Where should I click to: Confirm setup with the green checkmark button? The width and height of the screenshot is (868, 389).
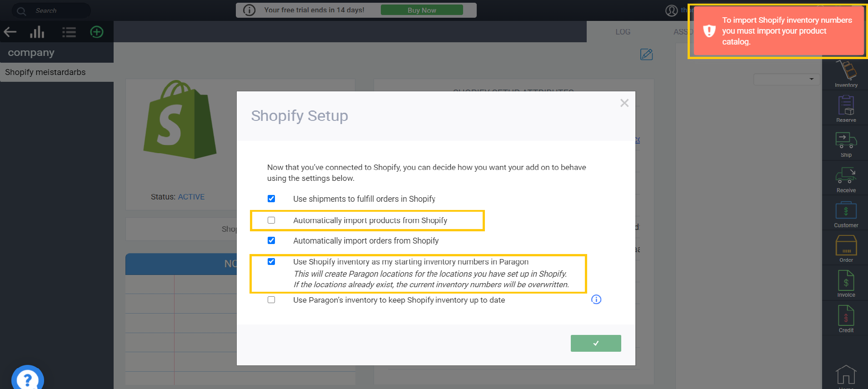(x=596, y=344)
